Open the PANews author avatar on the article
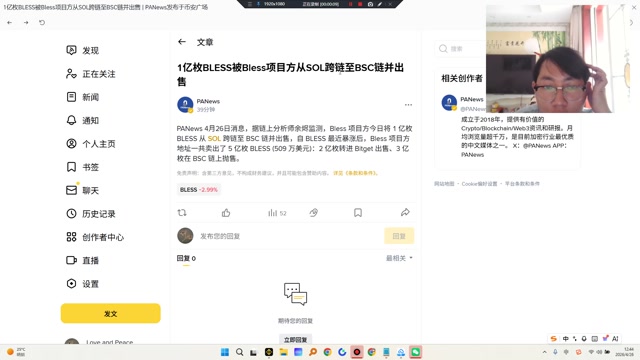Image resolution: width=640 pixels, height=360 pixels. point(185,105)
